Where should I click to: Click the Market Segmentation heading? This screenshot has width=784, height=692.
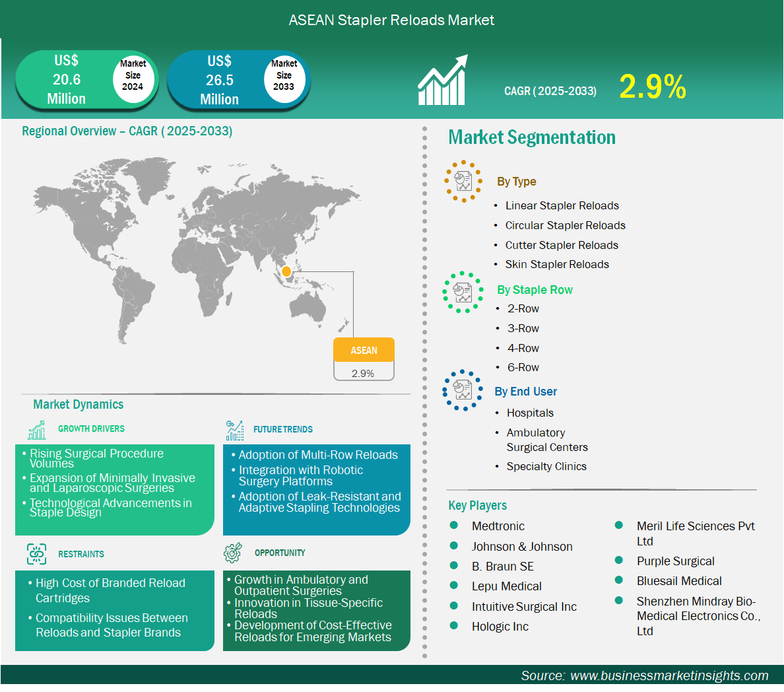click(x=532, y=137)
